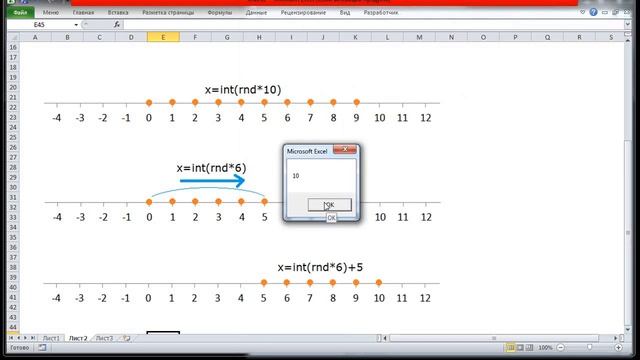Switch to Page Break Preview icon
Viewport: 640px width, 360px height.
529,348
